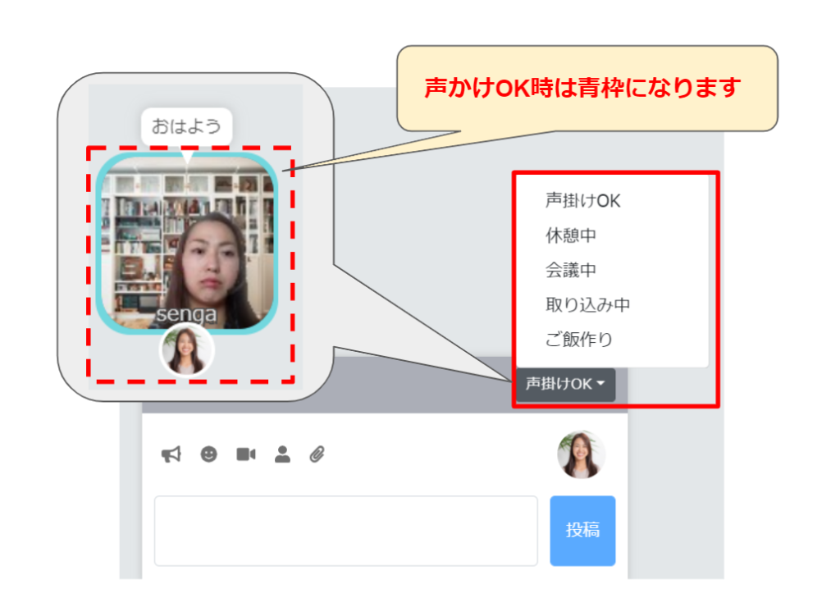Open the emoji smiley picker
The height and width of the screenshot is (616, 840).
[x=209, y=454]
